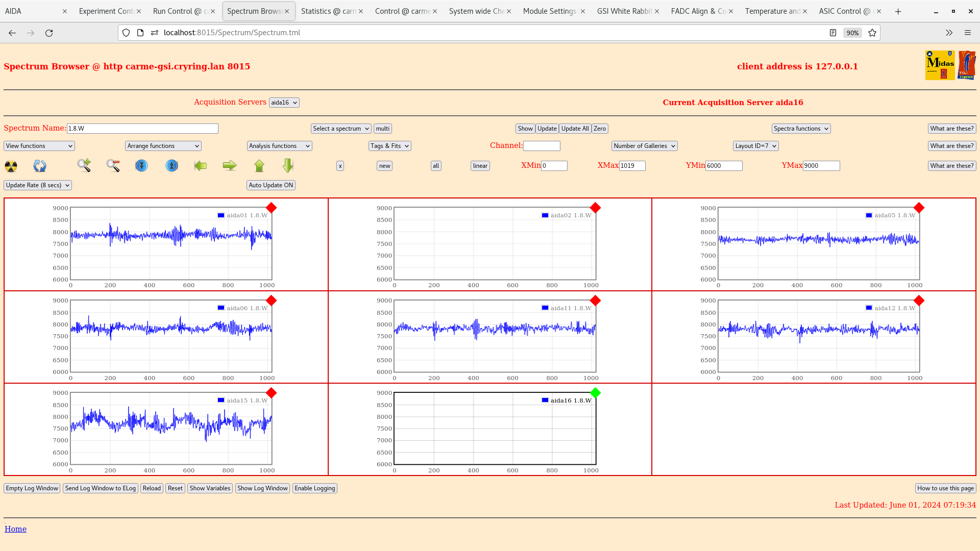Image resolution: width=980 pixels, height=551 pixels.
Task: Expand the Spectra functions dropdown
Action: [801, 128]
